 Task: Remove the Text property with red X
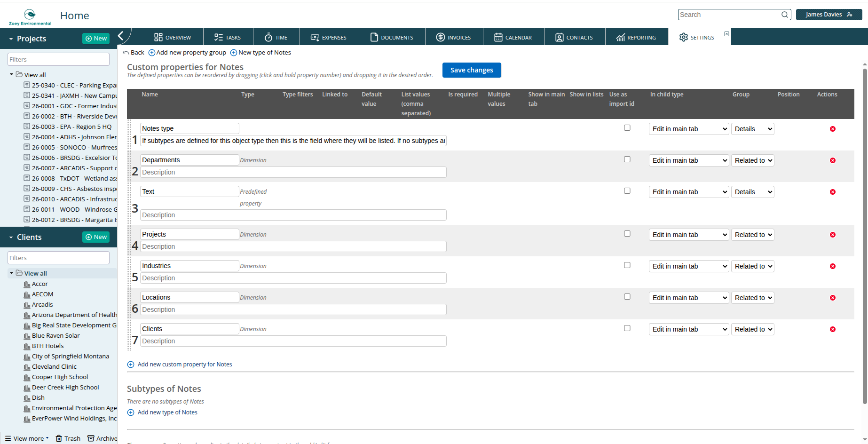click(832, 192)
